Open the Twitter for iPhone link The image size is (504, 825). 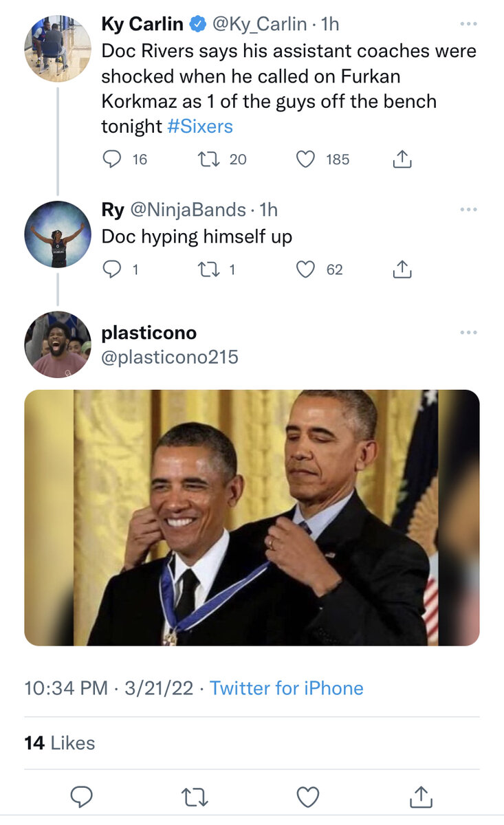tap(287, 688)
